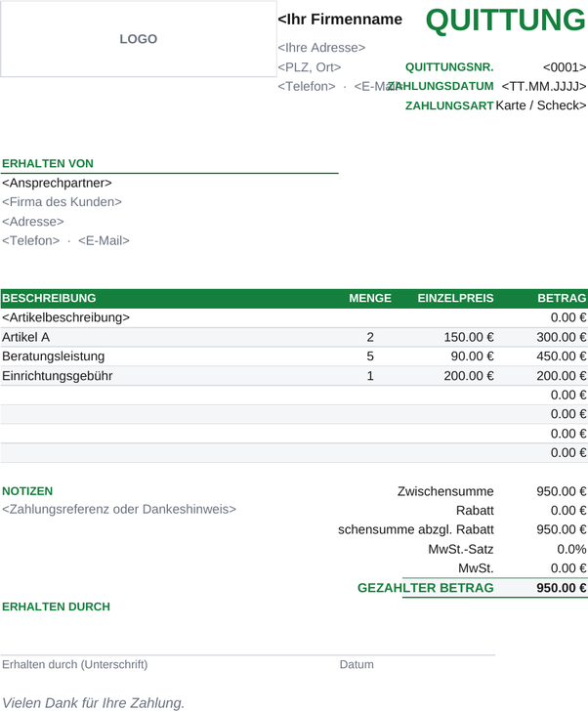The height and width of the screenshot is (711, 588).
Task: Select the receipt number '<0001>'
Action: click(x=565, y=67)
